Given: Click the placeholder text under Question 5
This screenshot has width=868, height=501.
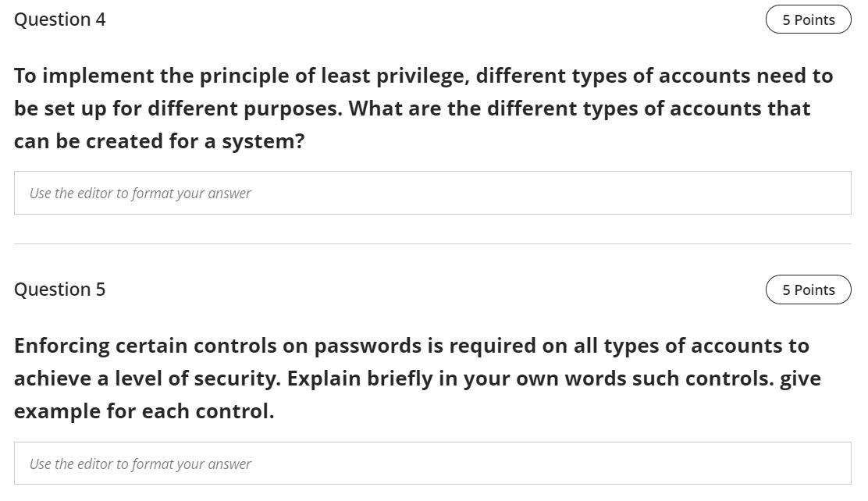Looking at the screenshot, I should coord(139,464).
